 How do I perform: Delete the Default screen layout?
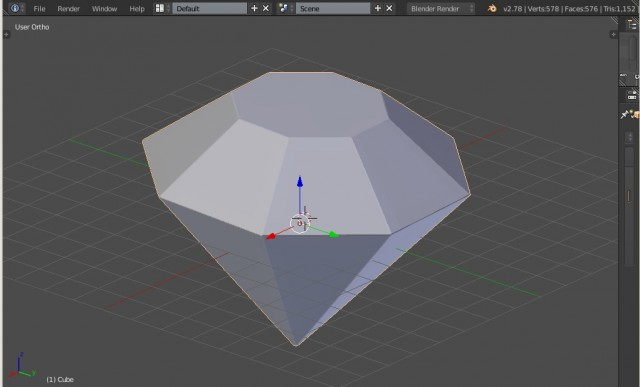click(x=266, y=8)
